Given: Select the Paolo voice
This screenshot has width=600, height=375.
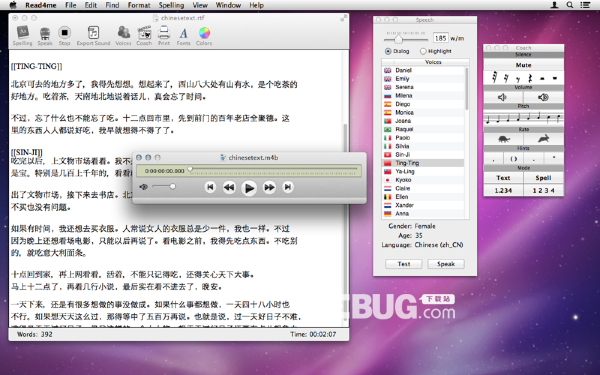Looking at the screenshot, I should [423, 137].
